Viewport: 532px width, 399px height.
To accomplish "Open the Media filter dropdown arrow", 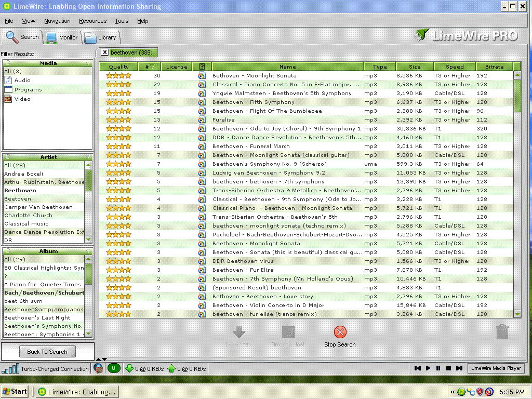I will point(88,63).
